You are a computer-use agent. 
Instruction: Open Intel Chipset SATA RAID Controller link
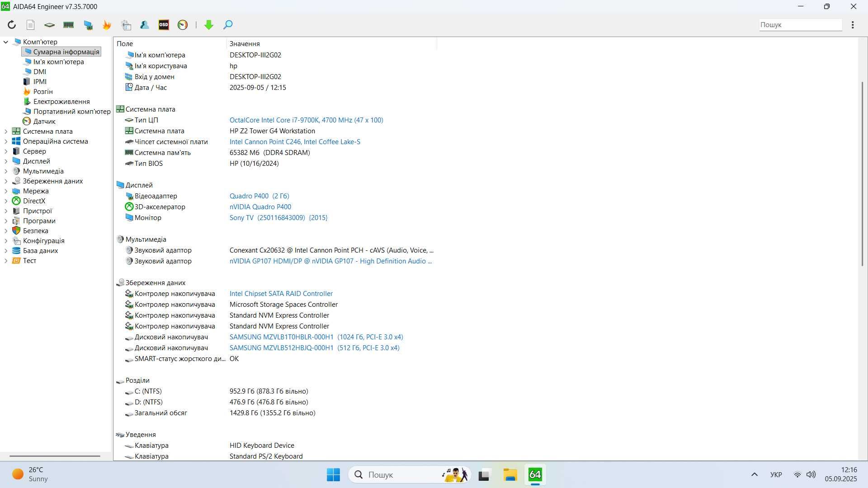281,294
